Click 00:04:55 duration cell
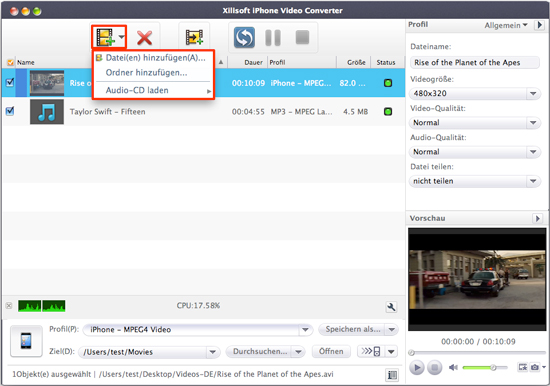 click(248, 112)
